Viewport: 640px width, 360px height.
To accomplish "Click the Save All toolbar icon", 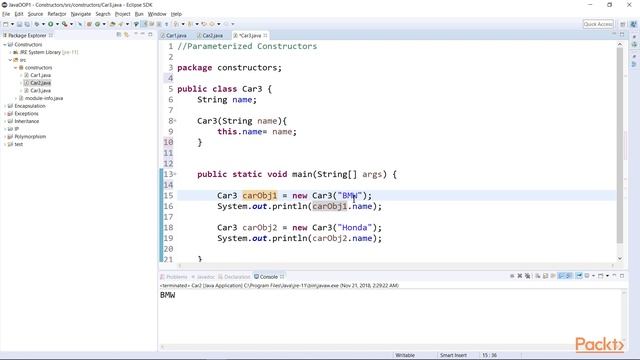I will pyautogui.click(x=27, y=24).
